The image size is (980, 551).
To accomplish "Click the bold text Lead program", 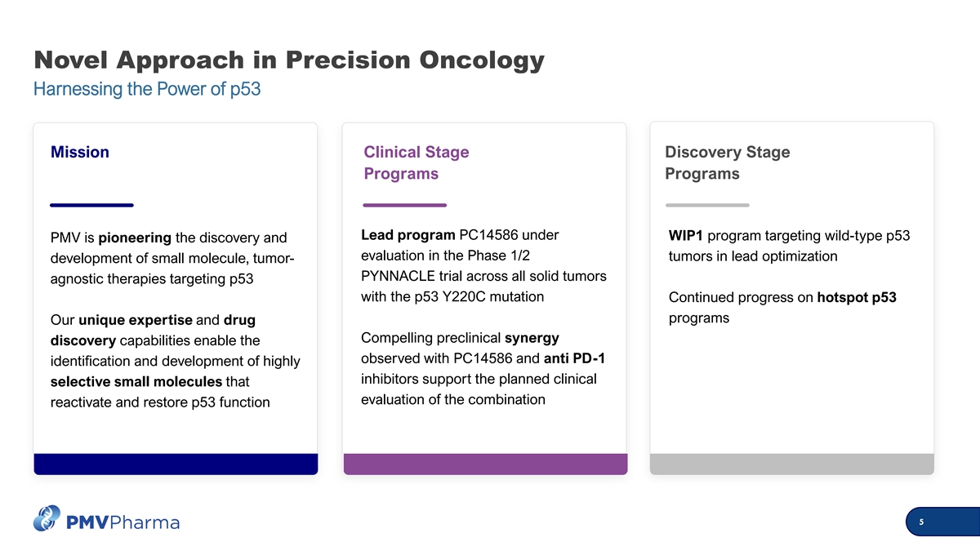I will point(408,235).
